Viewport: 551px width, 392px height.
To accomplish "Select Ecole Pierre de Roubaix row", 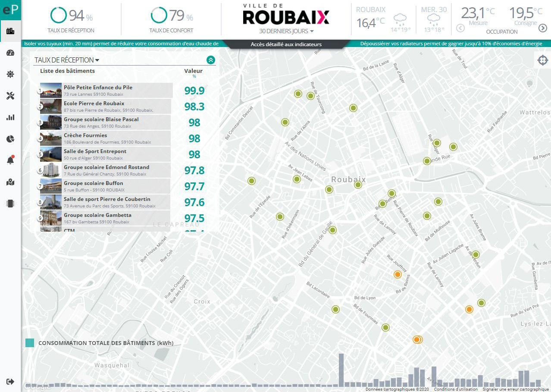I will click(105, 107).
